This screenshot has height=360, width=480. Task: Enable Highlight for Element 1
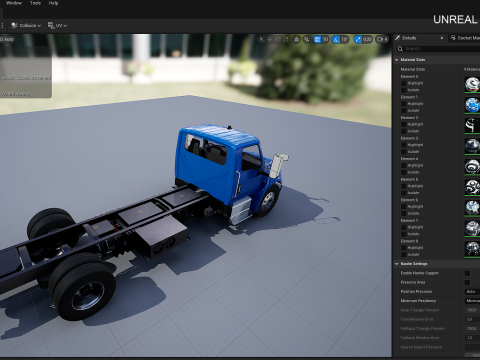coord(403,104)
